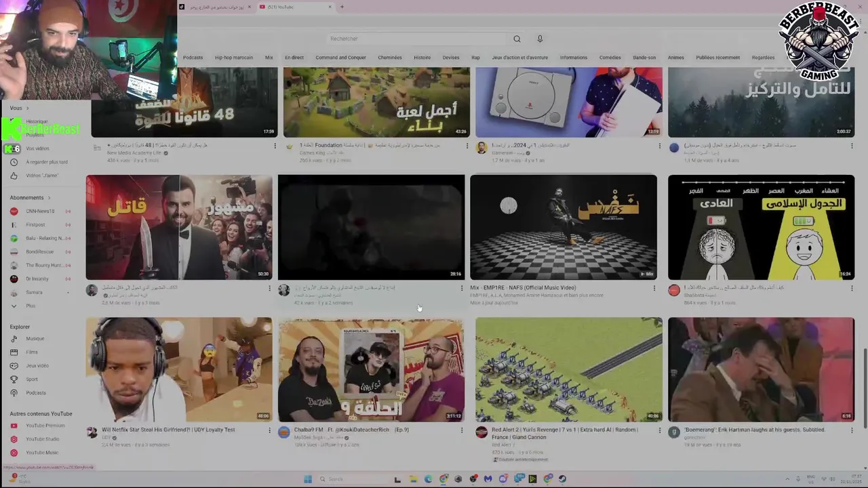Open Sport in Explorer section
This screenshot has height=488, width=868.
click(31, 380)
